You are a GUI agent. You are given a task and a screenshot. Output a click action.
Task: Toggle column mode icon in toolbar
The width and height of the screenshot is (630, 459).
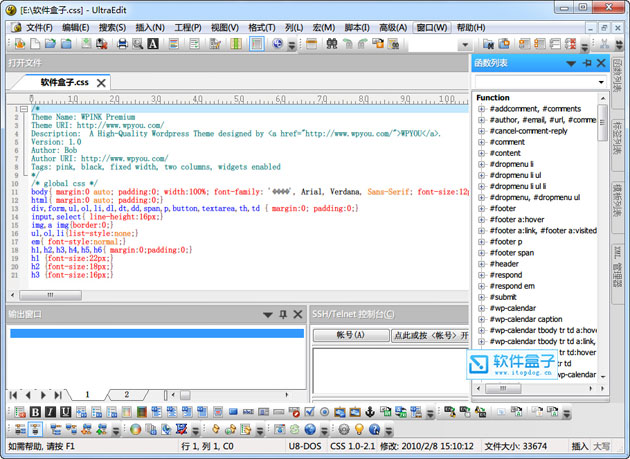236,43
